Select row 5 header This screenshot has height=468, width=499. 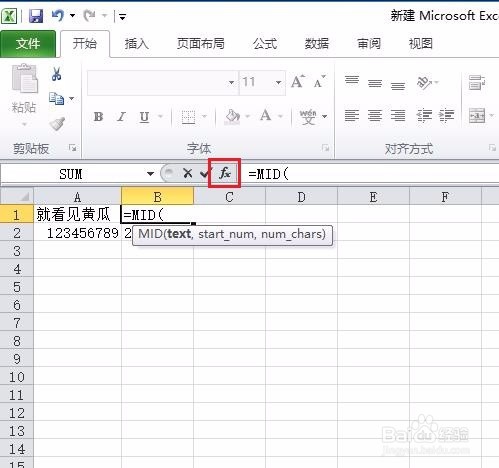click(17, 287)
